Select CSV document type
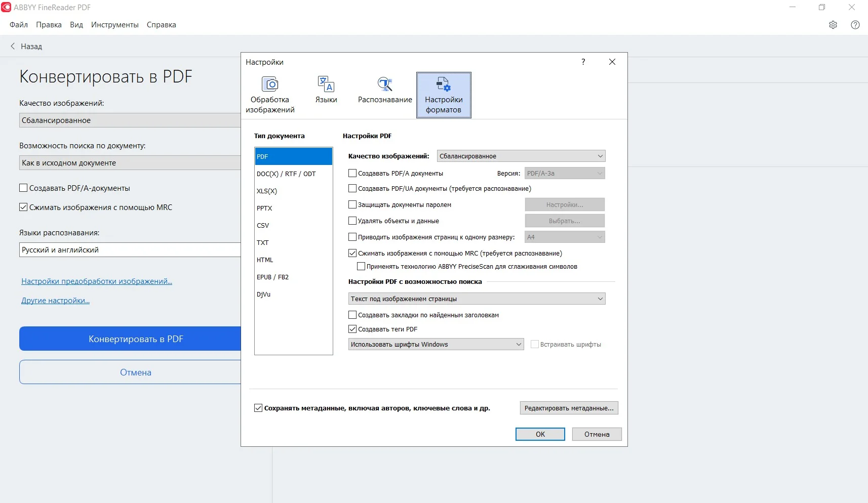The height and width of the screenshot is (503, 868). tap(294, 225)
